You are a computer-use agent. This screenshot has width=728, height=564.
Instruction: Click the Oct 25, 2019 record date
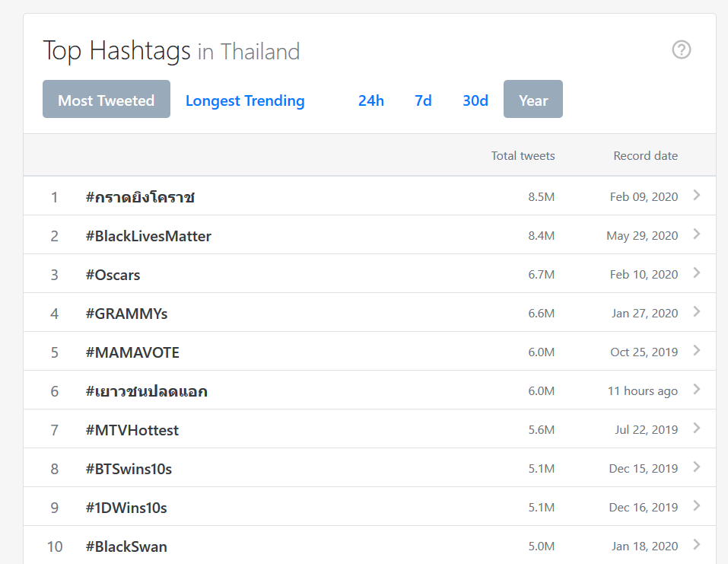click(x=644, y=352)
